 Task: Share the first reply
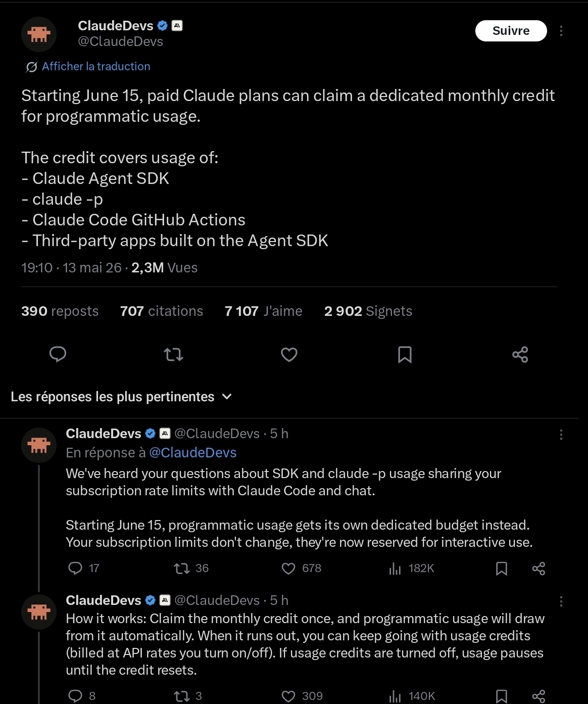pos(539,569)
